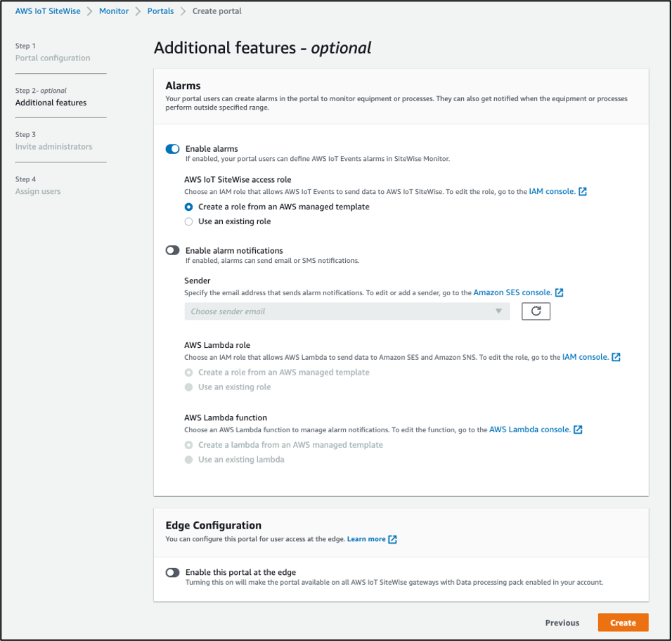Click the Learn more external-link icon under Edge Configuration
The height and width of the screenshot is (641, 672).
[394, 538]
